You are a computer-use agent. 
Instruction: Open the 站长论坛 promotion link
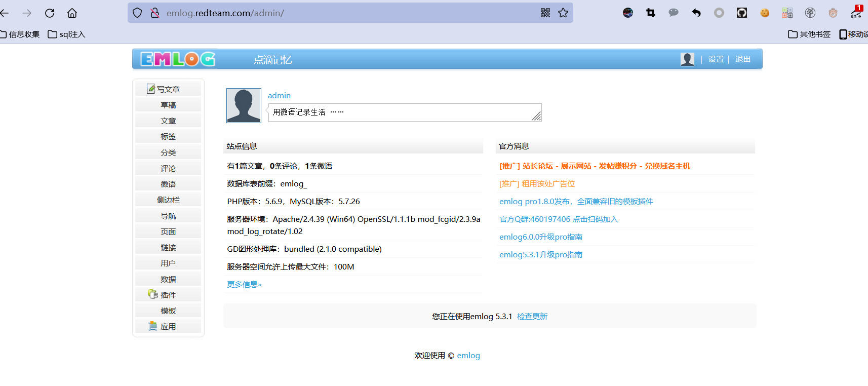click(595, 166)
